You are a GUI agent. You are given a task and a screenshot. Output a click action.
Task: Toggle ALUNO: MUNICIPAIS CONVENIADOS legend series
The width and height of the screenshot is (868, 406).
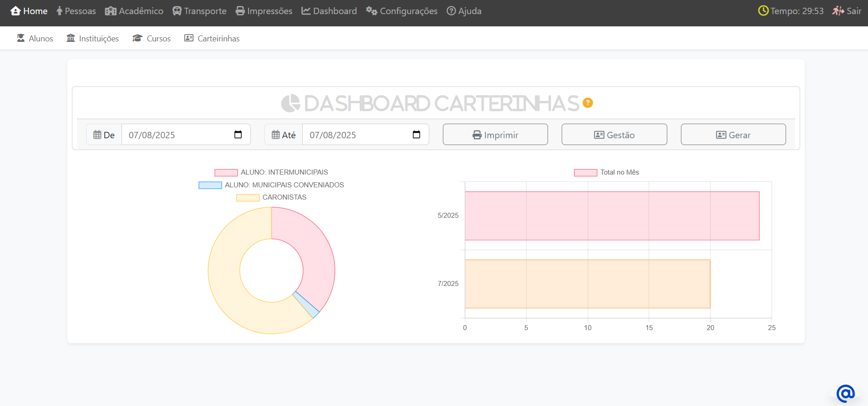click(210, 185)
